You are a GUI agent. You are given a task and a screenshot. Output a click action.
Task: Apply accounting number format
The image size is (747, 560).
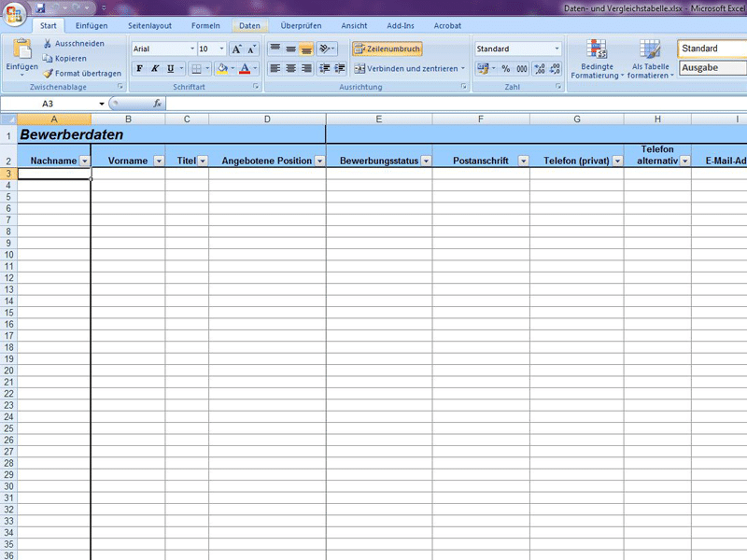[x=483, y=68]
